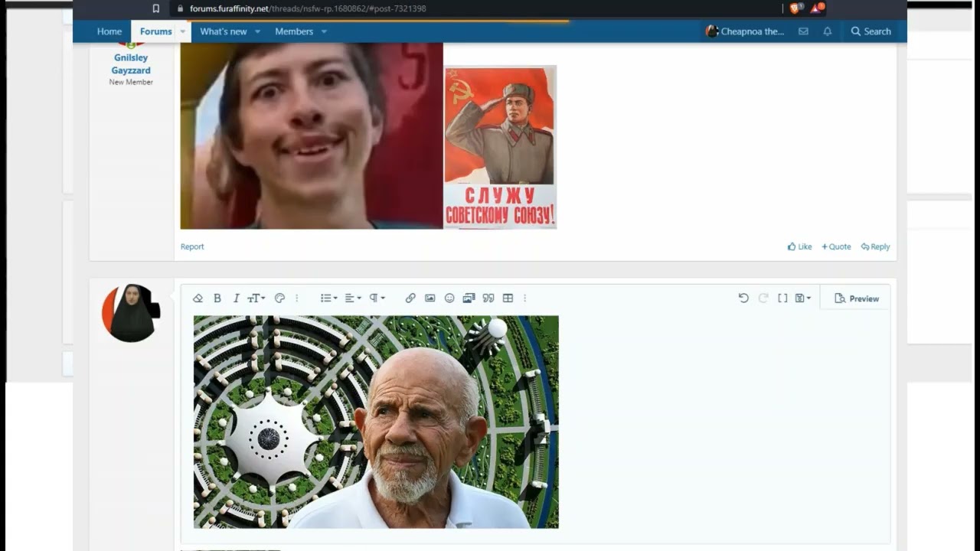
Task: Redo the last editor change
Action: point(763,298)
